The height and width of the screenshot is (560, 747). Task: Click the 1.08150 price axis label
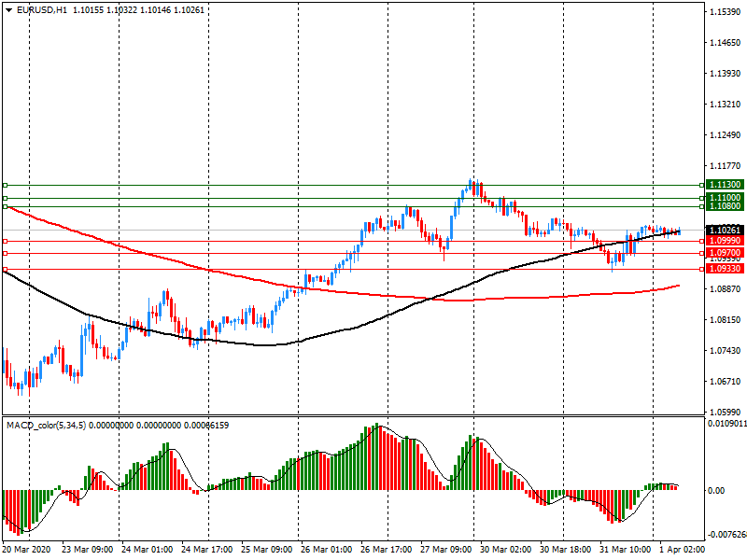[725, 320]
